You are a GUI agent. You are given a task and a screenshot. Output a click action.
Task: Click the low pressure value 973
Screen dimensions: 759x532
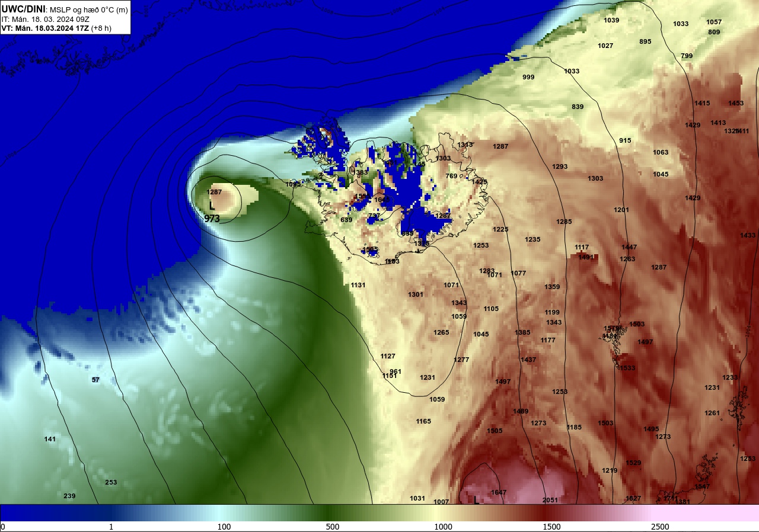[212, 219]
